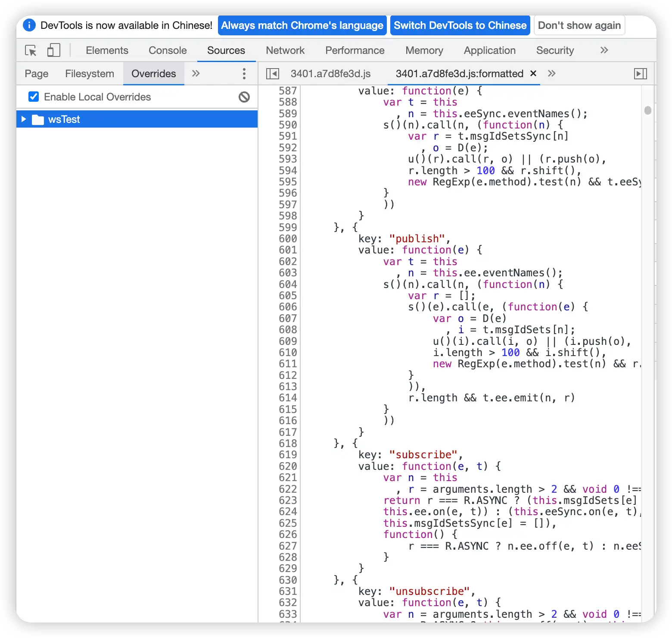Click r.length && t.ee.emit(n, r) code

(492, 398)
